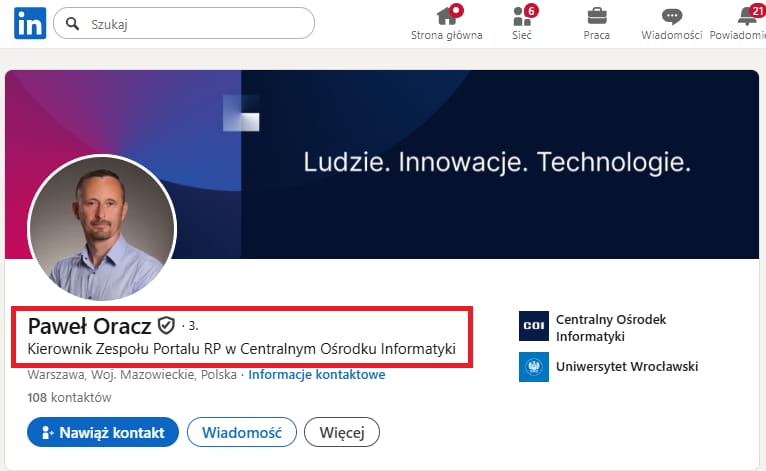
Task: Open the Strona główna home icon
Action: click(446, 16)
